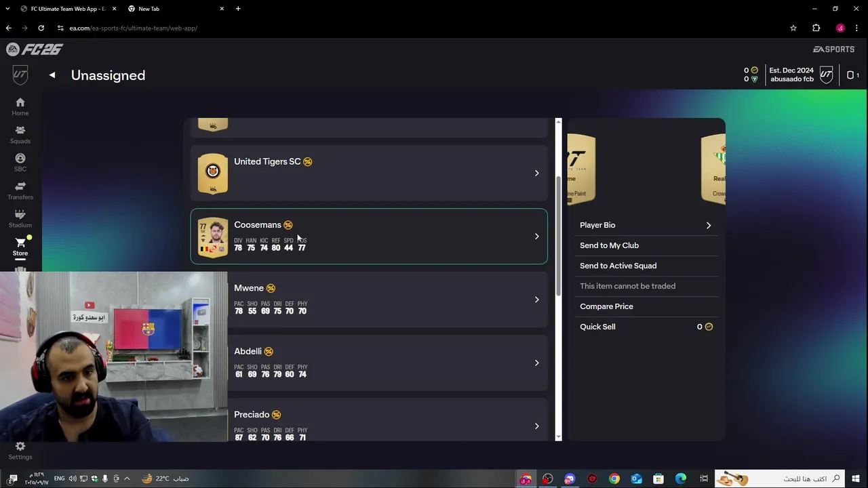Click the untradeable icon next to United Tigers SC

(x=308, y=161)
